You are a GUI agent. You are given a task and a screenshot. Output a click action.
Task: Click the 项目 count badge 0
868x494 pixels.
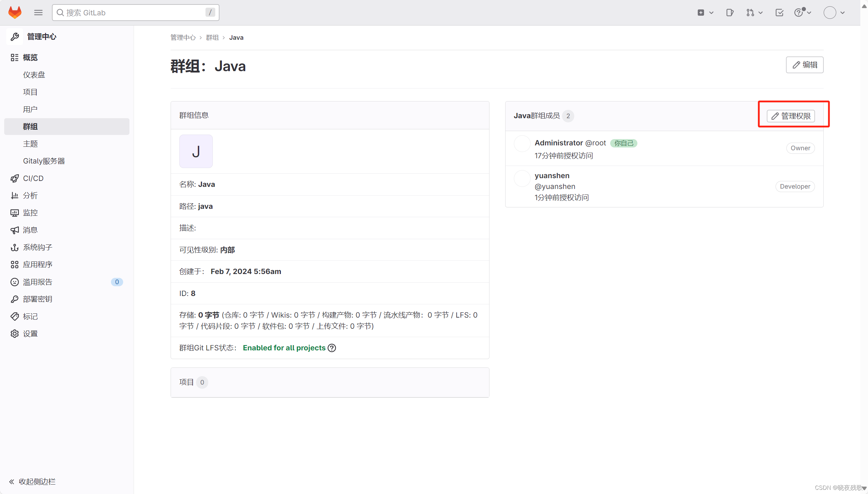(x=202, y=382)
